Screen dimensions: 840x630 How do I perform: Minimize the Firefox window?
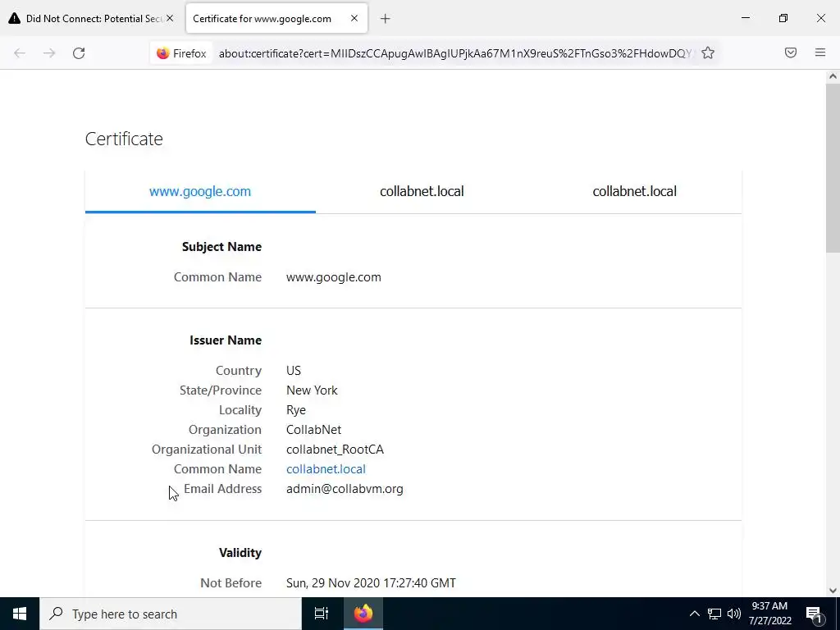point(745,18)
